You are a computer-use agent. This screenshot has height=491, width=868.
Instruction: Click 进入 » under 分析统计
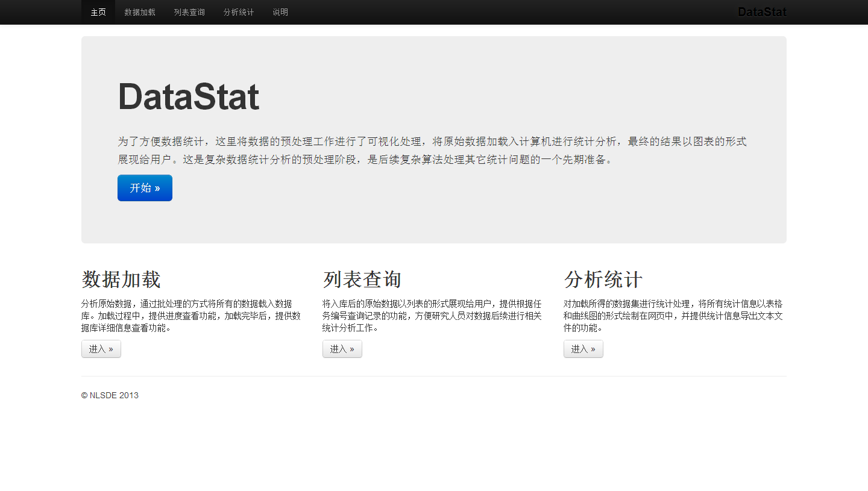583,349
